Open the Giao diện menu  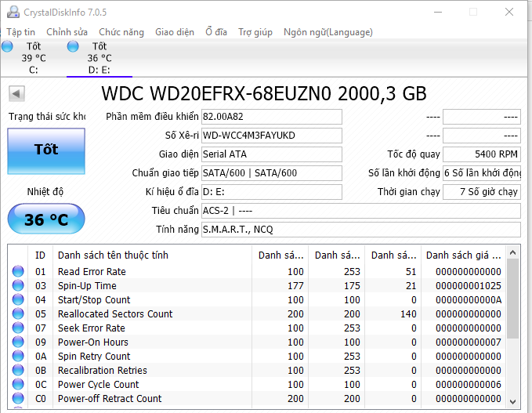[x=175, y=32]
